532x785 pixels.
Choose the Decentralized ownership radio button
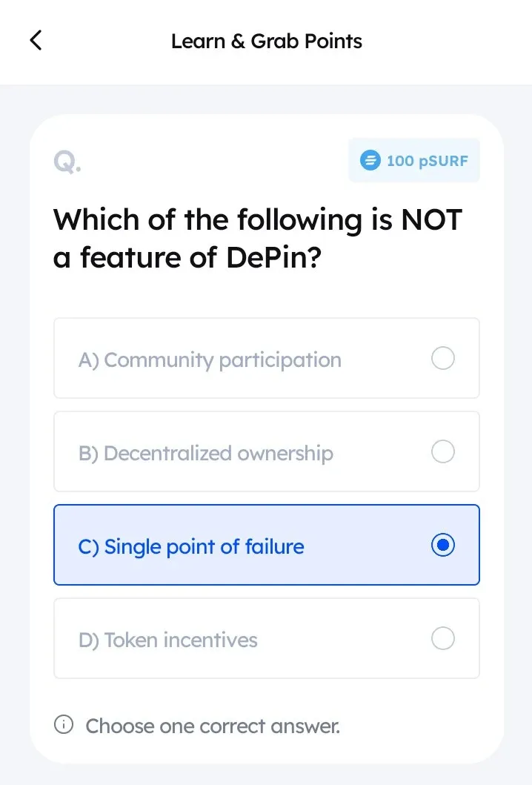[x=442, y=452]
